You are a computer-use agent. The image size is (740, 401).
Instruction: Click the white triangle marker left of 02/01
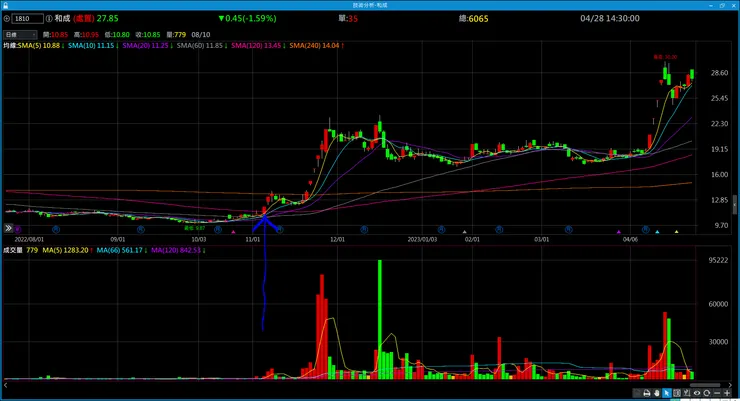pos(464,232)
